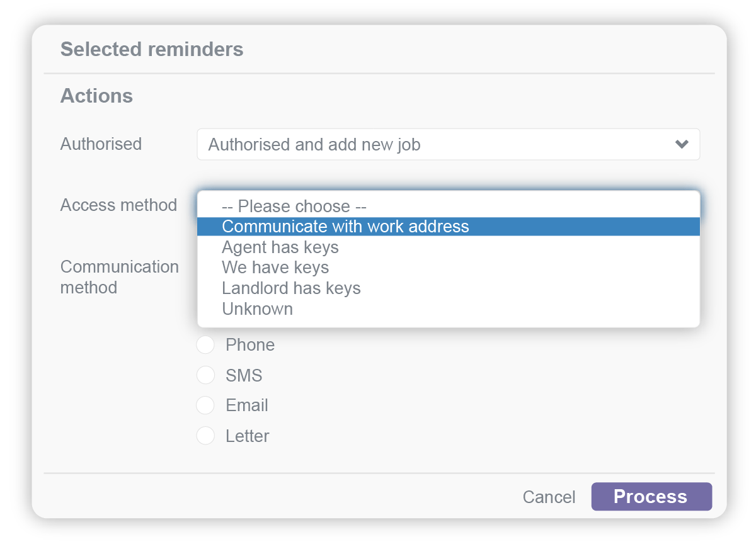The height and width of the screenshot is (549, 756).
Task: Select the SMS radio button
Action: pyautogui.click(x=205, y=375)
